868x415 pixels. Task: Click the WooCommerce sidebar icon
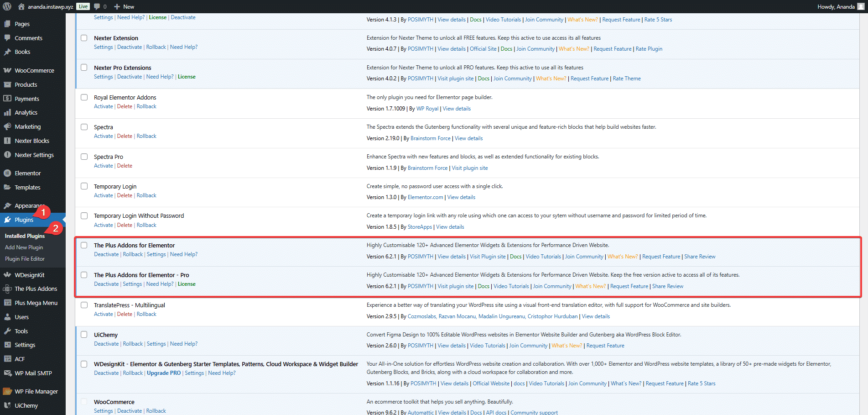tap(7, 70)
